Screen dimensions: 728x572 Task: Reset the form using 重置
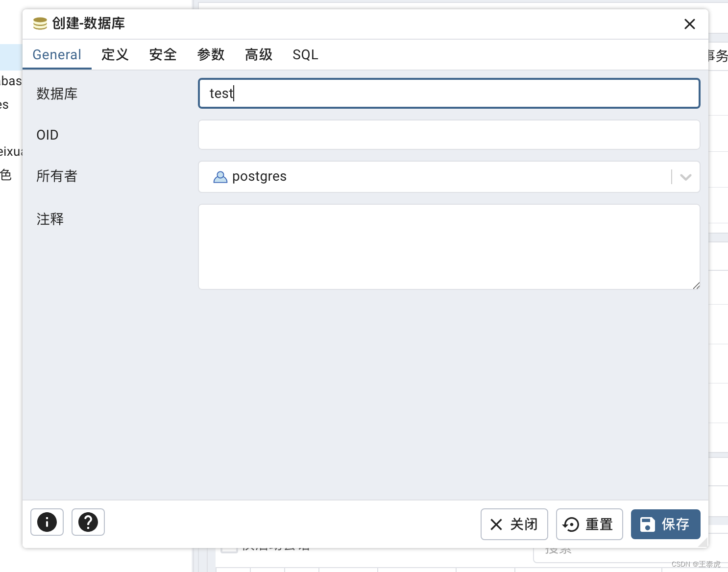coord(589,524)
